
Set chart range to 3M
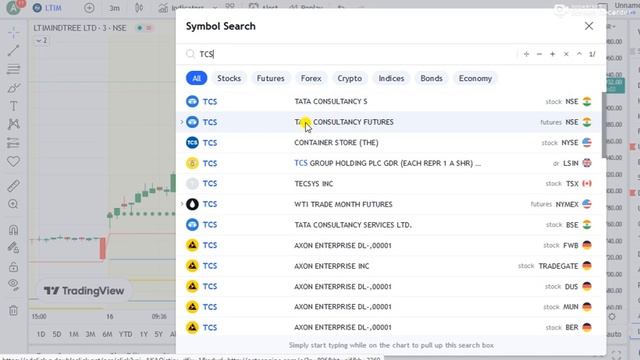click(x=90, y=334)
